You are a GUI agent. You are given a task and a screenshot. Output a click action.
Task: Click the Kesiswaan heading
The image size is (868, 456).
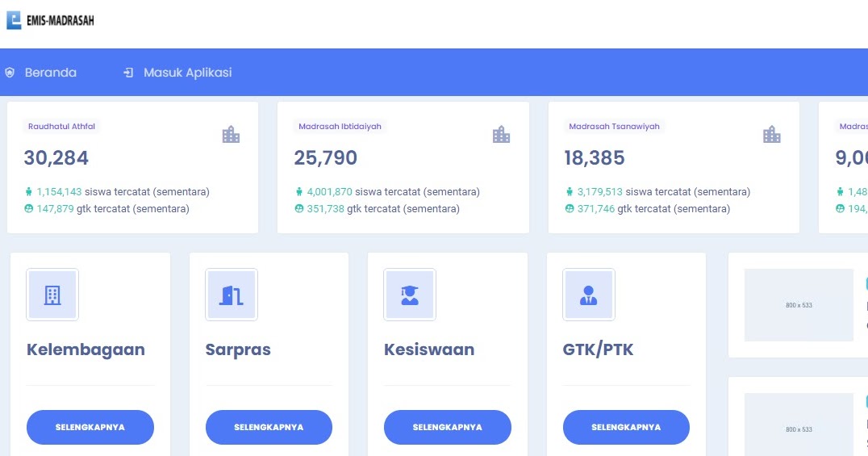(429, 349)
